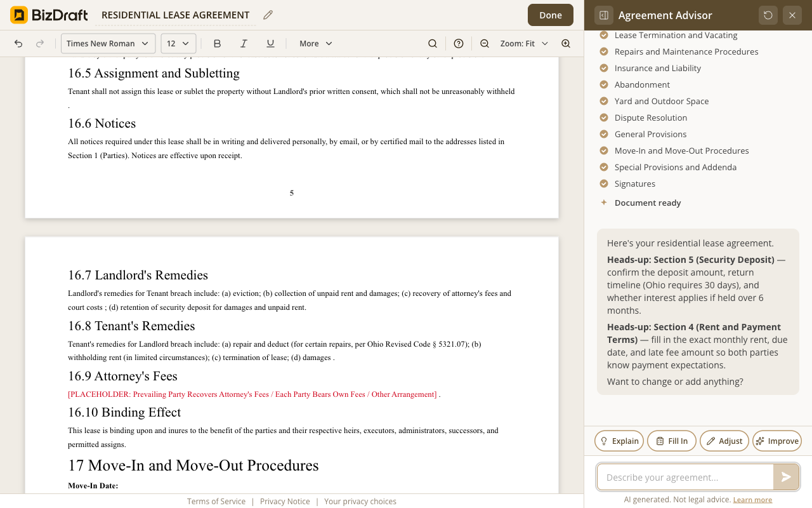The height and width of the screenshot is (508, 812).
Task: Open the font size 12 dropdown
Action: pos(178,43)
